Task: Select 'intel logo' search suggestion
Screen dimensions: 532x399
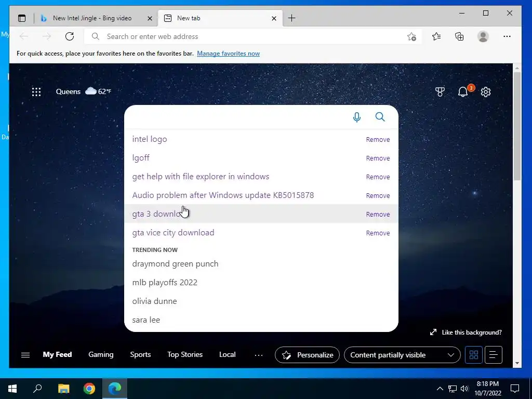Action: point(150,139)
